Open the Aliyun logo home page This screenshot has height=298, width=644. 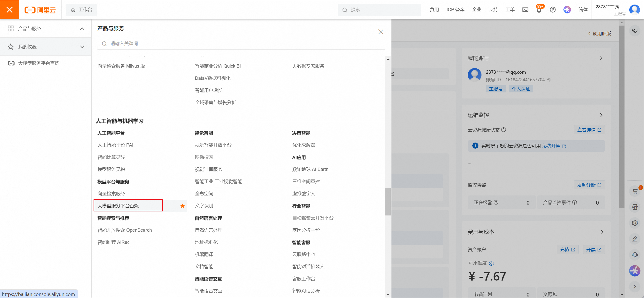(40, 10)
